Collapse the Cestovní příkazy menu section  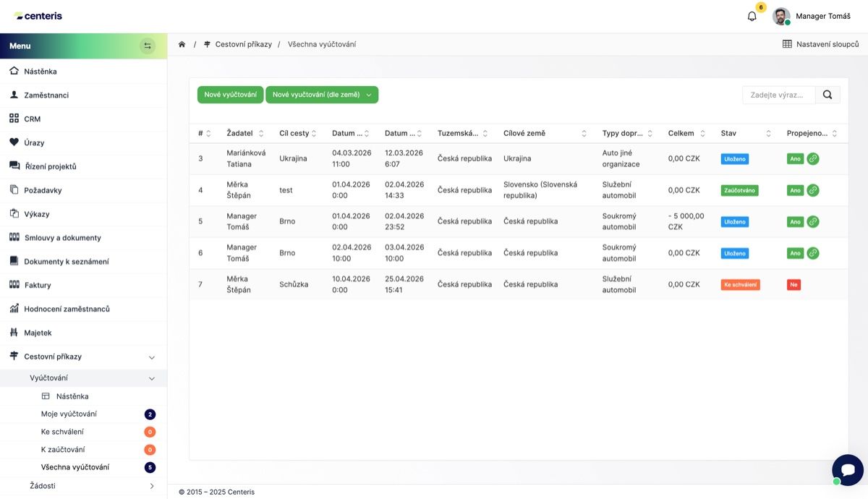[x=152, y=357]
